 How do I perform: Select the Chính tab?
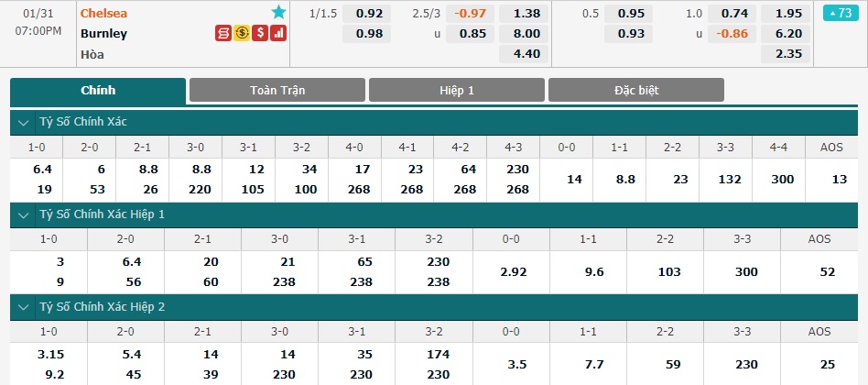pos(98,91)
